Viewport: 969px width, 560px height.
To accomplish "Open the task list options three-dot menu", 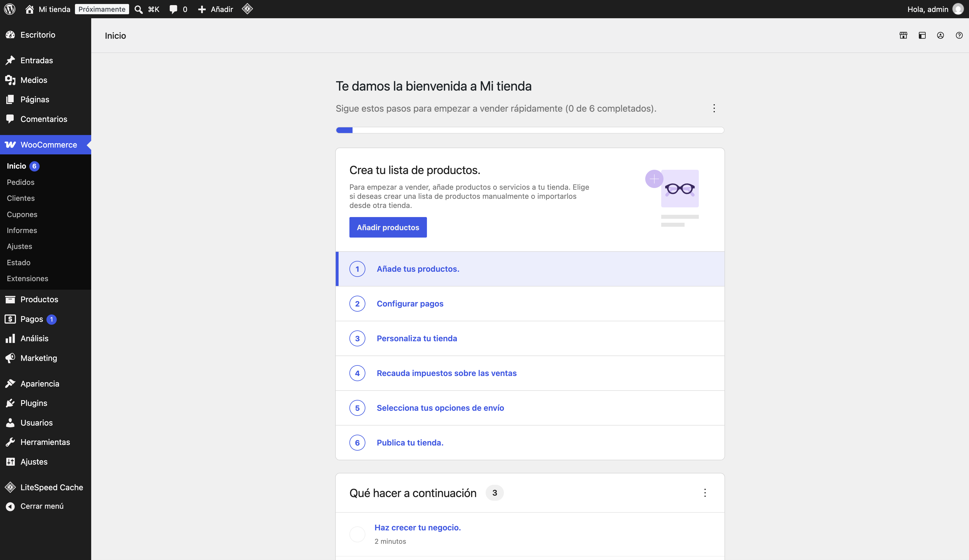I will click(714, 109).
